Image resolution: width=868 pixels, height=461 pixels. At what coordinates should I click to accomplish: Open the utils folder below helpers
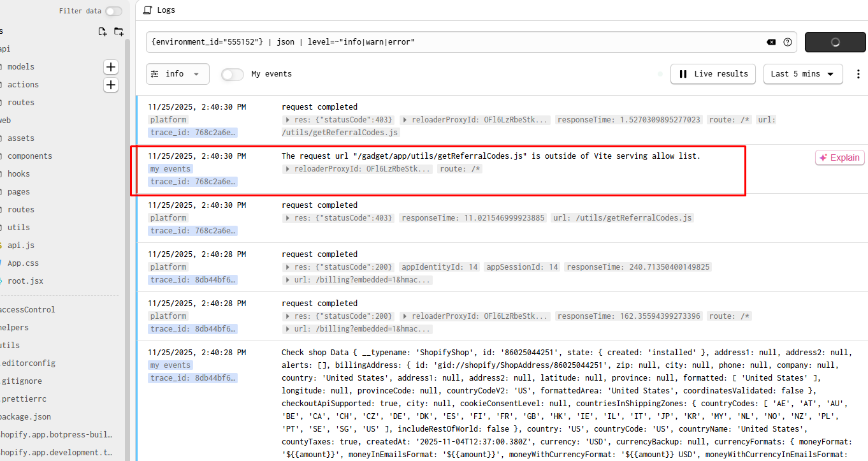tap(10, 346)
